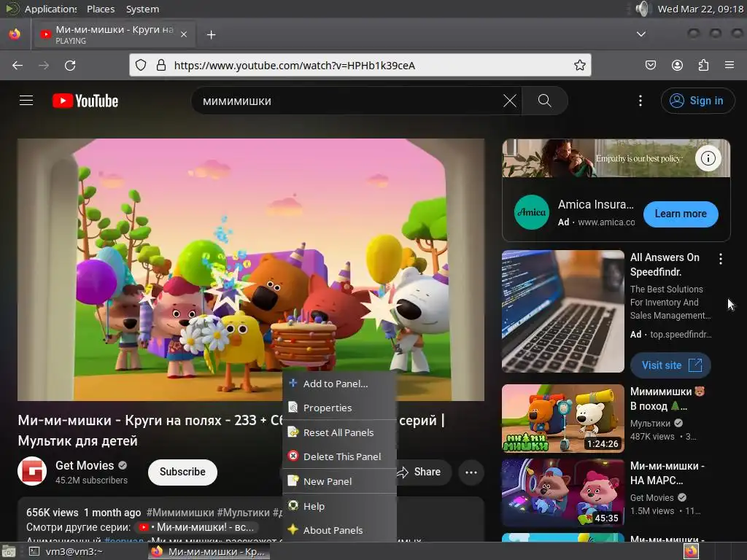Choose Delete This Panel

(x=339, y=456)
